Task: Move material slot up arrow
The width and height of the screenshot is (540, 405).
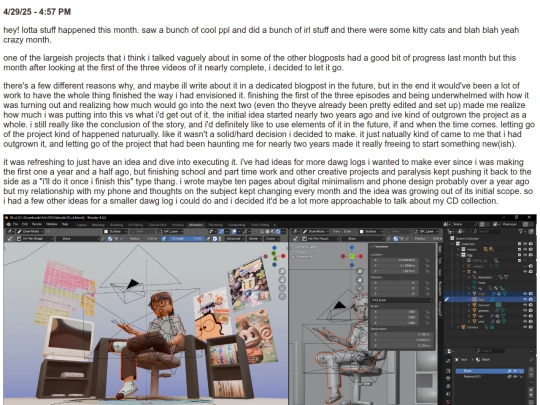Action: pyautogui.click(x=532, y=391)
